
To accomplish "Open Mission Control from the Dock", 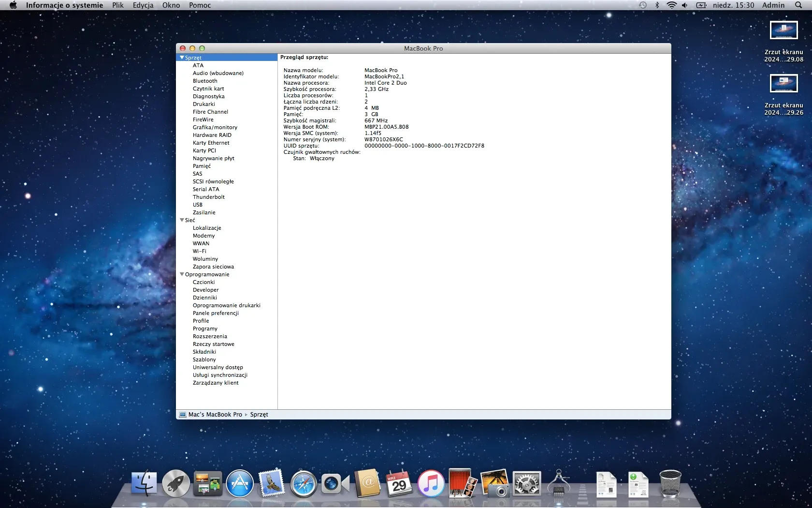I will pos(208,484).
